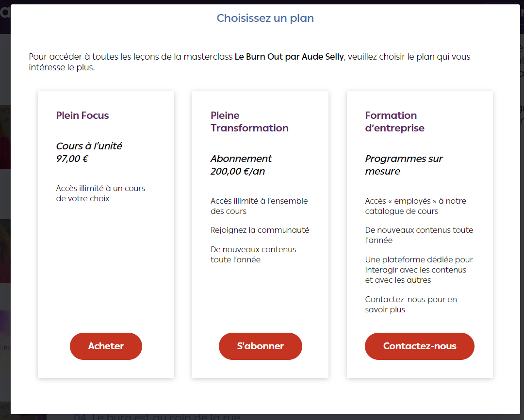Click Accès illimité à l'ensemble des cours
This screenshot has width=524, height=420.
[259, 206]
